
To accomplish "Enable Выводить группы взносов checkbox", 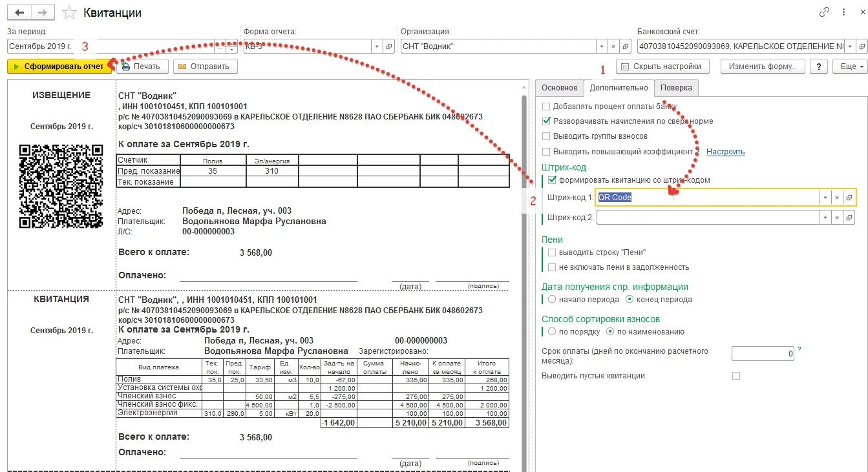I will click(547, 136).
